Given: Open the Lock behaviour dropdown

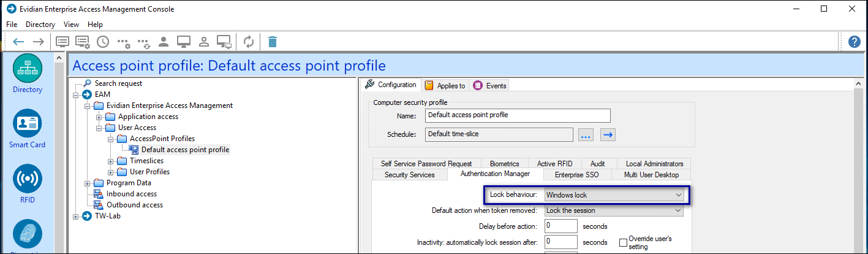Looking at the screenshot, I should [614, 195].
